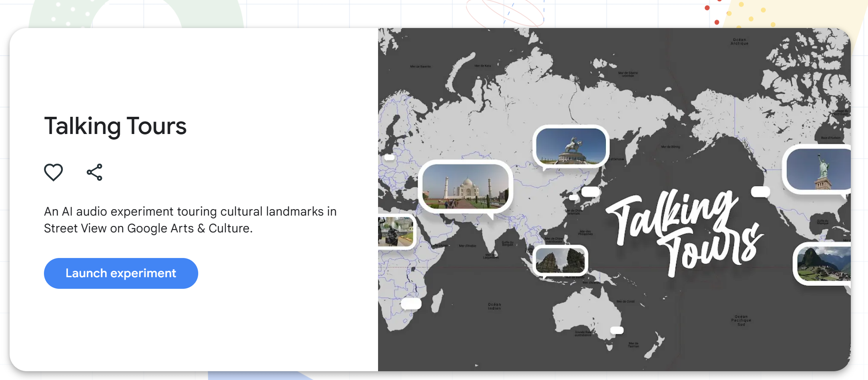The width and height of the screenshot is (868, 380).
Task: Click the Océan Pacifique Sud map label
Action: click(741, 320)
